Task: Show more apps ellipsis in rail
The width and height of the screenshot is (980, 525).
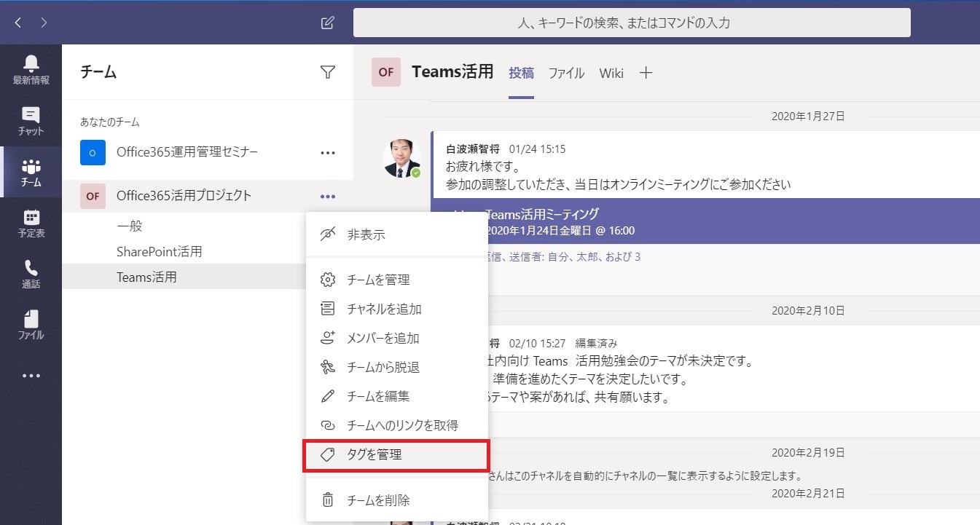Action: [31, 376]
